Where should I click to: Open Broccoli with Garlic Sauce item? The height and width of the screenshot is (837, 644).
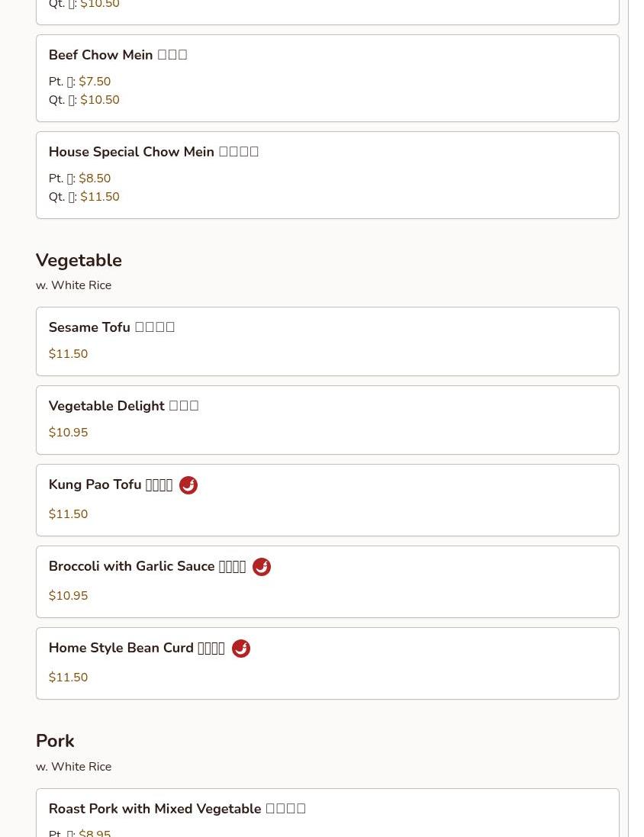[327, 582]
